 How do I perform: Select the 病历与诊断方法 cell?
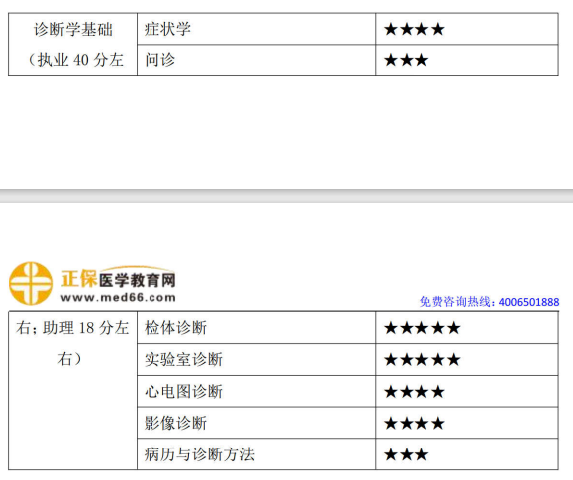coord(256,454)
